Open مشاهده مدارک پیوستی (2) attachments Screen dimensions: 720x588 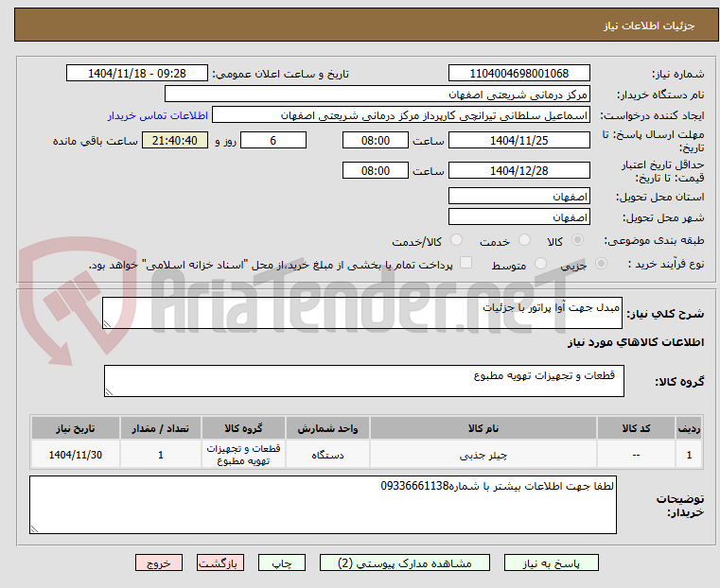click(405, 562)
